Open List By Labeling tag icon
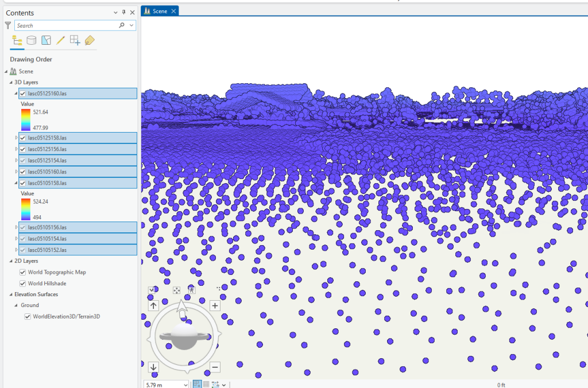The image size is (588, 388). [89, 40]
